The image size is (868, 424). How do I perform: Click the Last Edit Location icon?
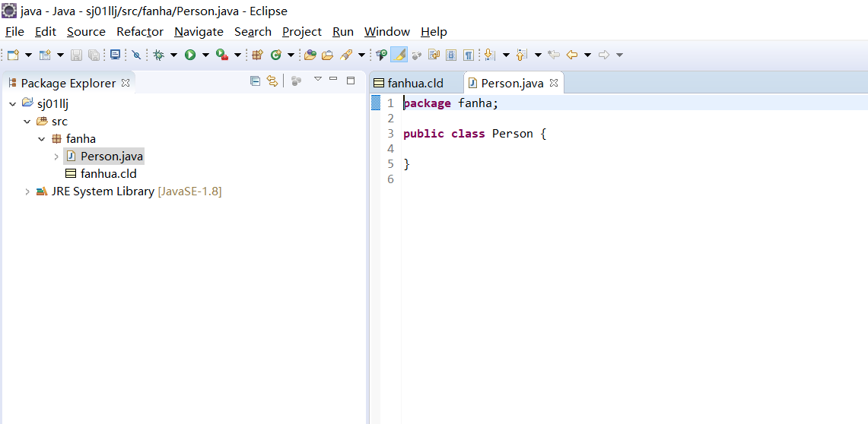[x=554, y=55]
